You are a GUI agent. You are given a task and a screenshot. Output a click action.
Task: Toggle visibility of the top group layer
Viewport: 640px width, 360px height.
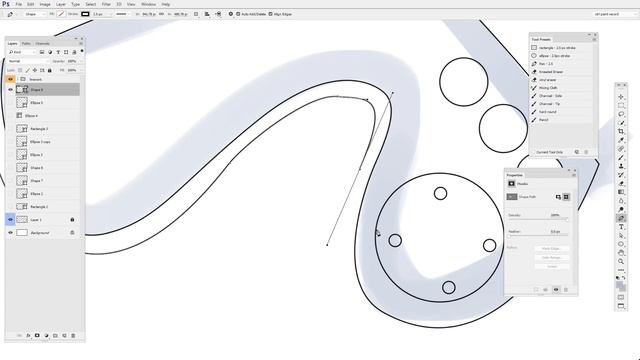[x=10, y=79]
